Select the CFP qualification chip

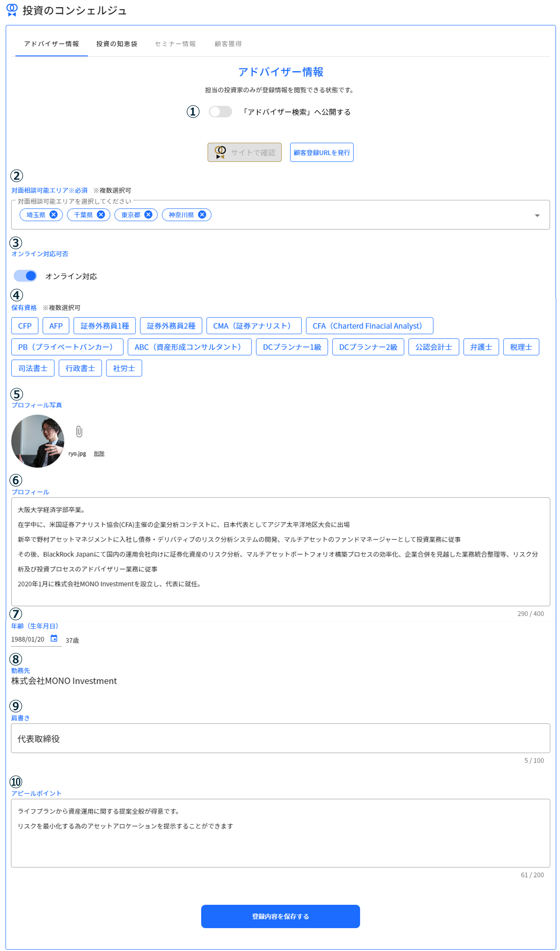25,326
